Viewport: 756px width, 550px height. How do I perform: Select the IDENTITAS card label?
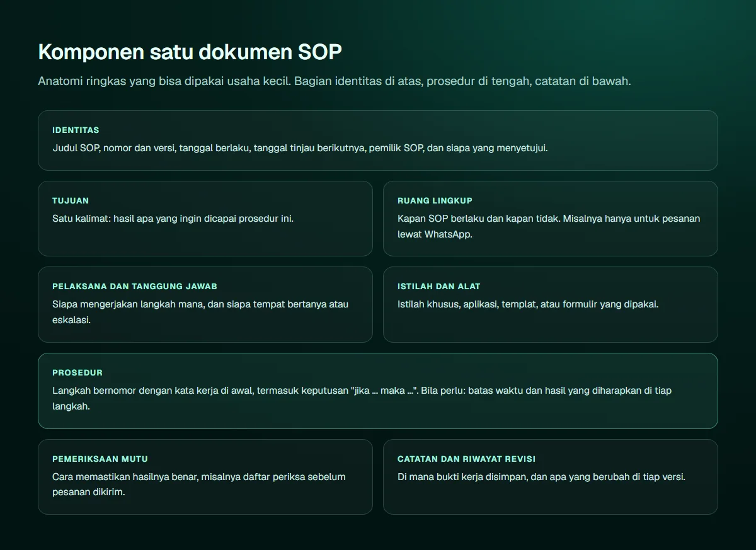tap(76, 130)
